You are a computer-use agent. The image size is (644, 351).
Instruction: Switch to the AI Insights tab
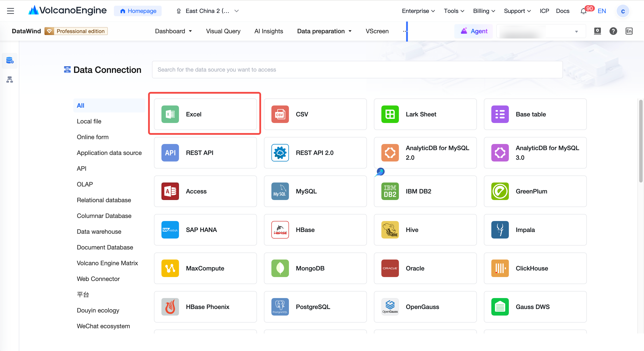tap(269, 31)
